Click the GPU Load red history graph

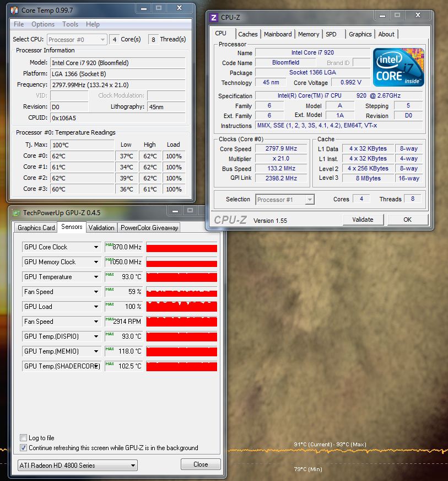pos(181,307)
